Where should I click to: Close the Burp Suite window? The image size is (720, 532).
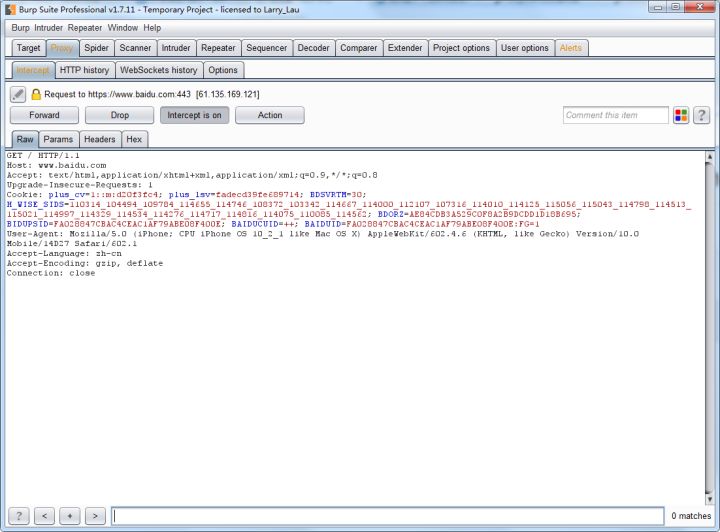tap(700, 7)
